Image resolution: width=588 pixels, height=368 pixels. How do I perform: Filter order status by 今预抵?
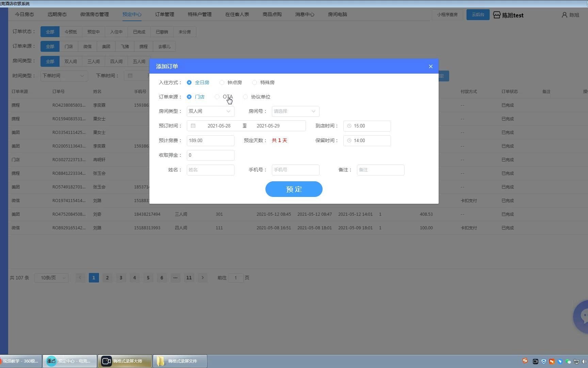pos(71,32)
